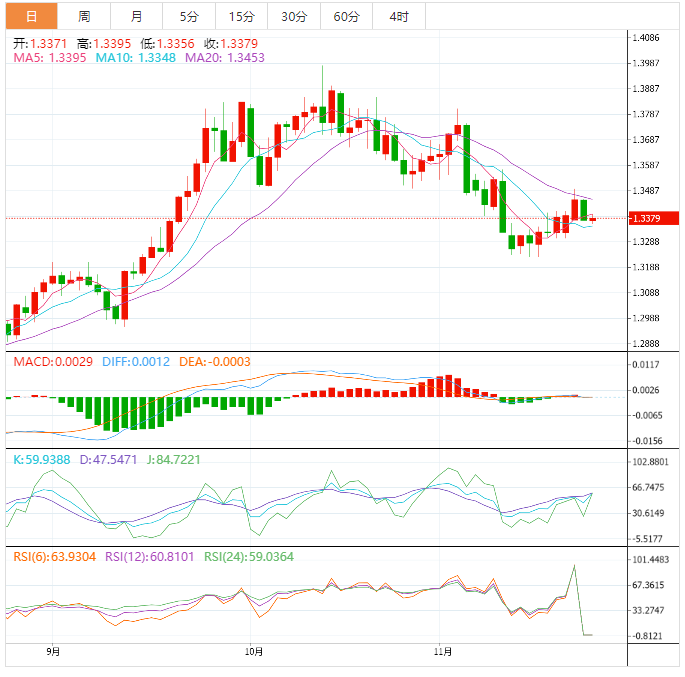Image resolution: width=685 pixels, height=677 pixels.
Task: Click the 1.3188 price axis label
Action: [646, 267]
